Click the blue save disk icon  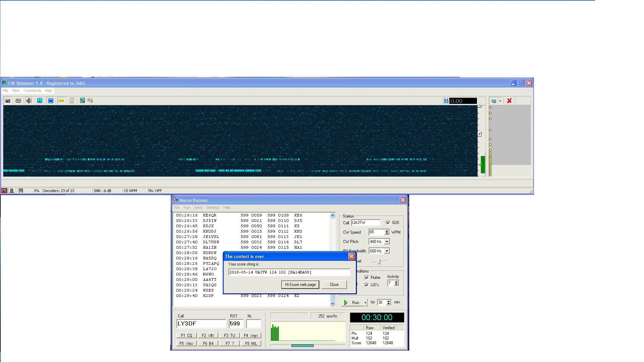tap(51, 101)
